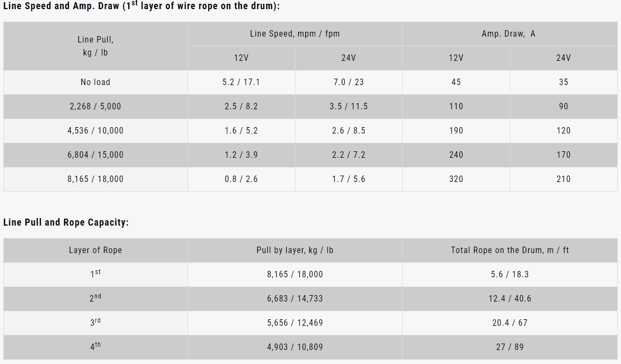Select the 2nd layer row label
The image size is (621, 364).
[95, 298]
